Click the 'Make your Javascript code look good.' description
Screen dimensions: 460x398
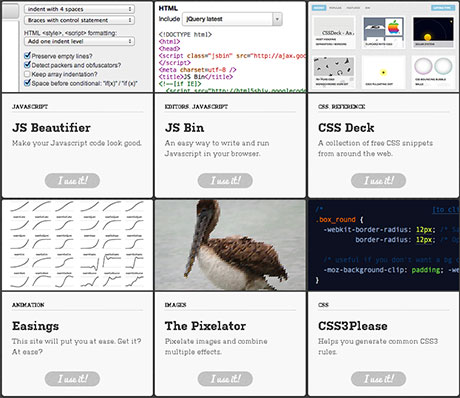(x=77, y=143)
